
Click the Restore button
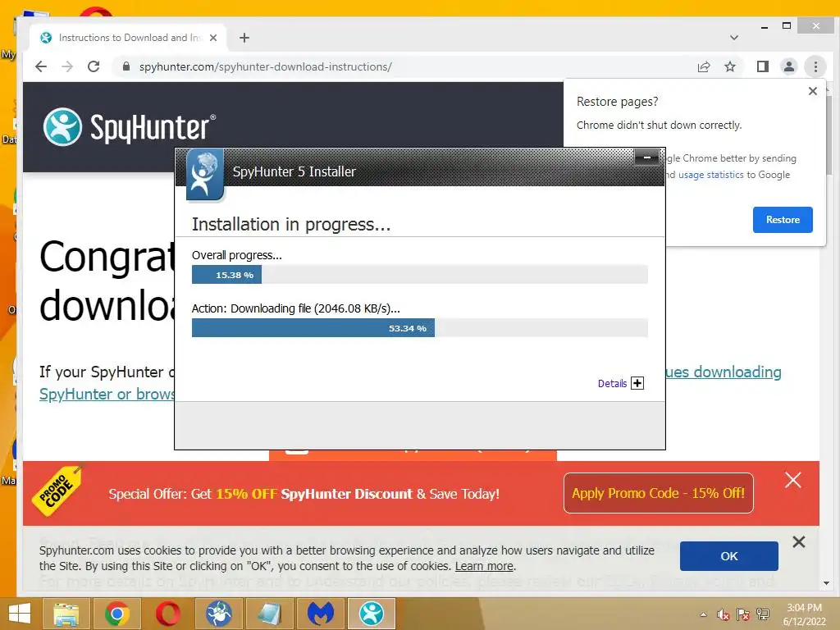[x=783, y=220]
